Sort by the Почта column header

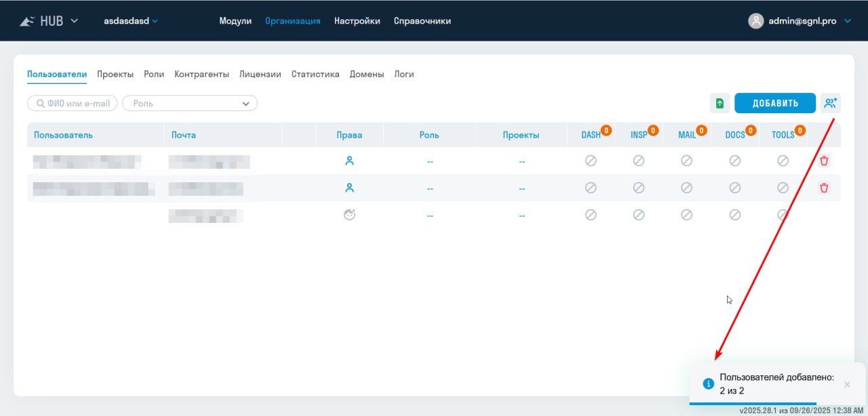[x=184, y=135]
